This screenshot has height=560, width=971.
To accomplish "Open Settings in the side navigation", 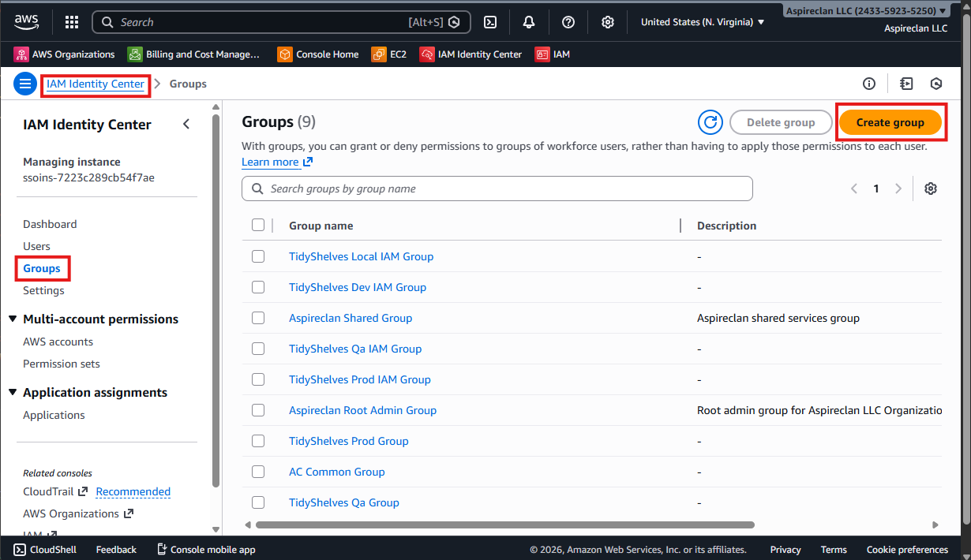I will click(x=43, y=290).
